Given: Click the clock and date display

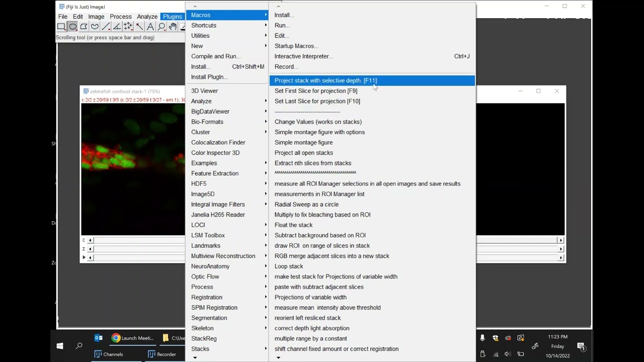Looking at the screenshot, I should coord(557,346).
